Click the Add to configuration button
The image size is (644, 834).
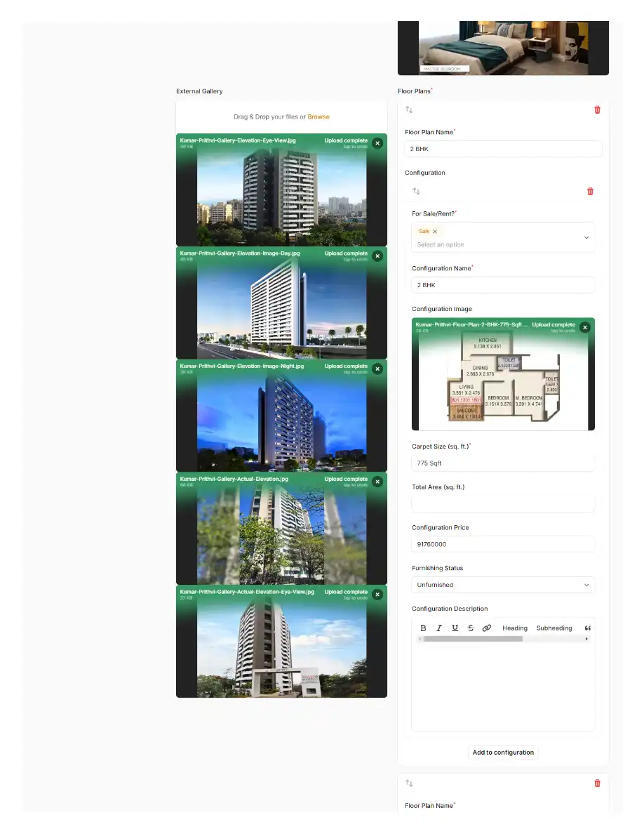(502, 752)
